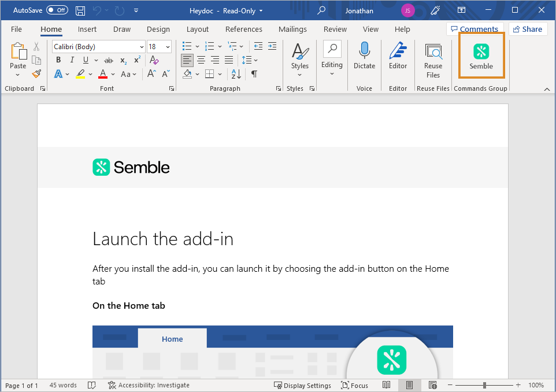
Task: Switch to the Layout tab
Action: click(x=198, y=29)
